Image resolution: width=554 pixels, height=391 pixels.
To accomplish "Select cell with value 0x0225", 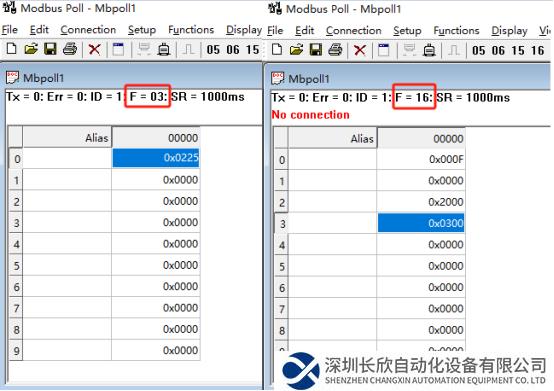I will (x=155, y=158).
